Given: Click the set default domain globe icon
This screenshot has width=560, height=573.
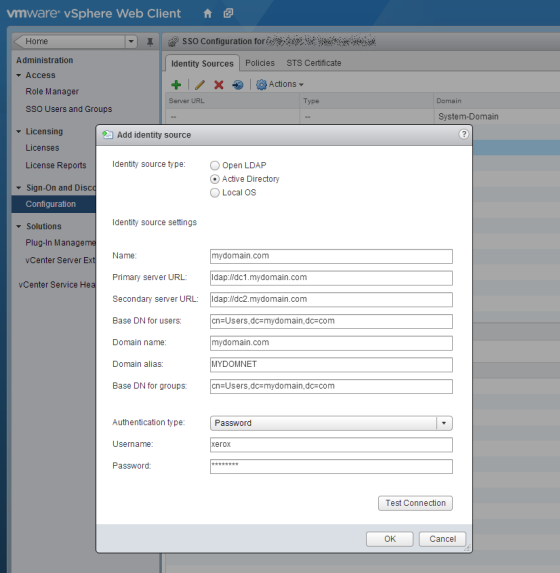Looking at the screenshot, I should pos(238,85).
